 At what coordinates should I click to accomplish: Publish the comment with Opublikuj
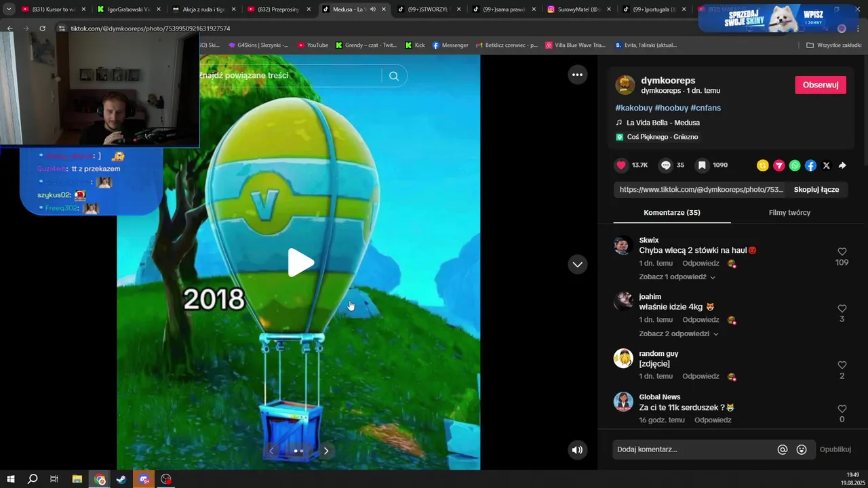pos(835,449)
